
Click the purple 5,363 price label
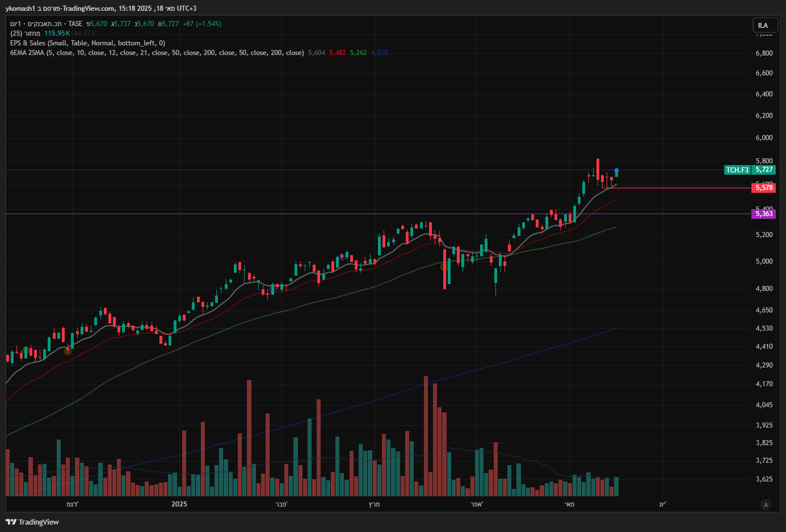coord(764,214)
